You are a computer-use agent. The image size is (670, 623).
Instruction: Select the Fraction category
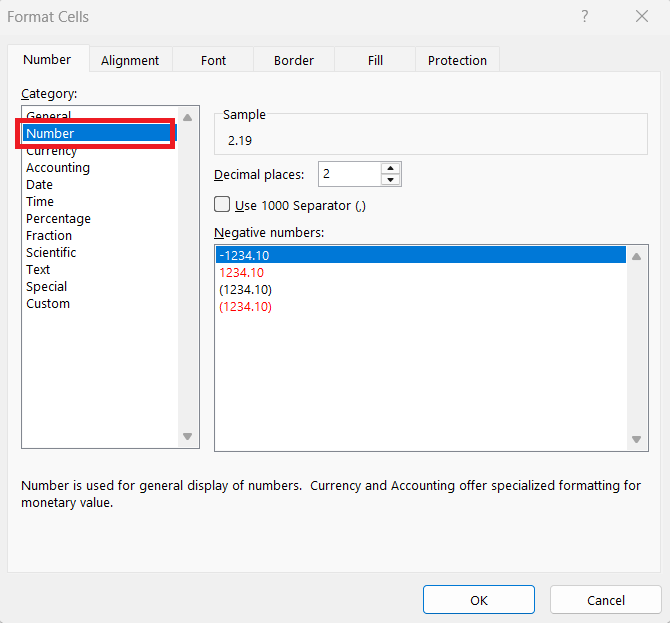tap(100, 235)
